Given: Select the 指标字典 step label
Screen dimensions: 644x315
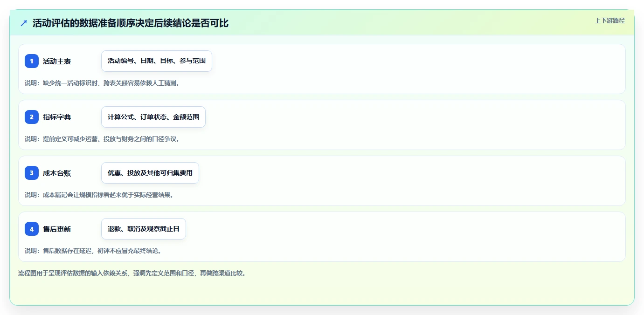Looking at the screenshot, I should tap(57, 117).
